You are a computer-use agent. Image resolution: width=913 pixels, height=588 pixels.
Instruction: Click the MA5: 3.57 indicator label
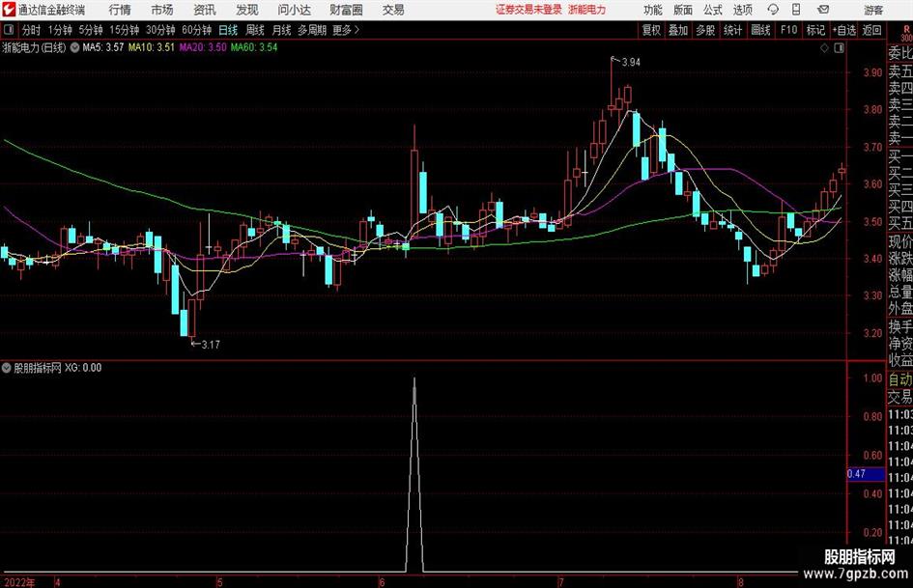click(x=103, y=47)
